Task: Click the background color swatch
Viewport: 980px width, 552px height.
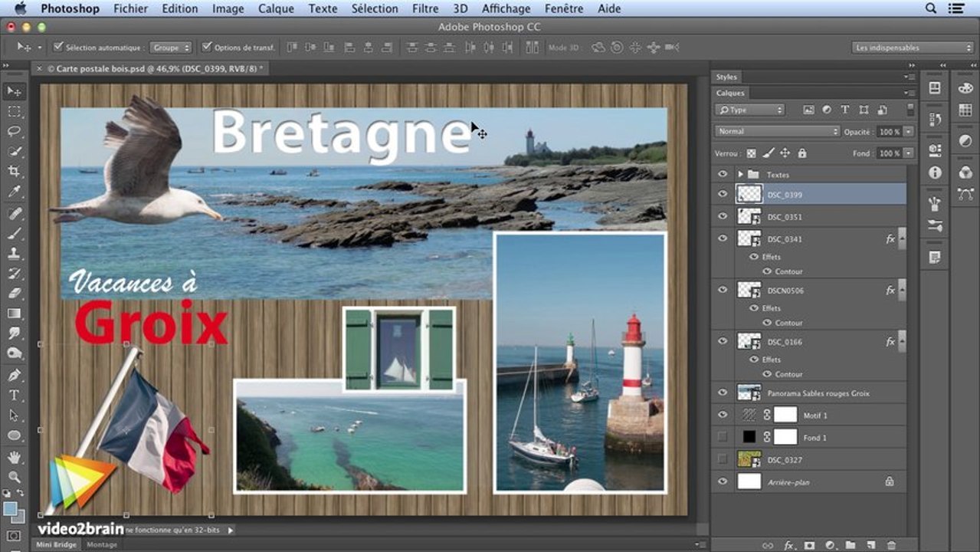Action: pyautogui.click(x=18, y=516)
